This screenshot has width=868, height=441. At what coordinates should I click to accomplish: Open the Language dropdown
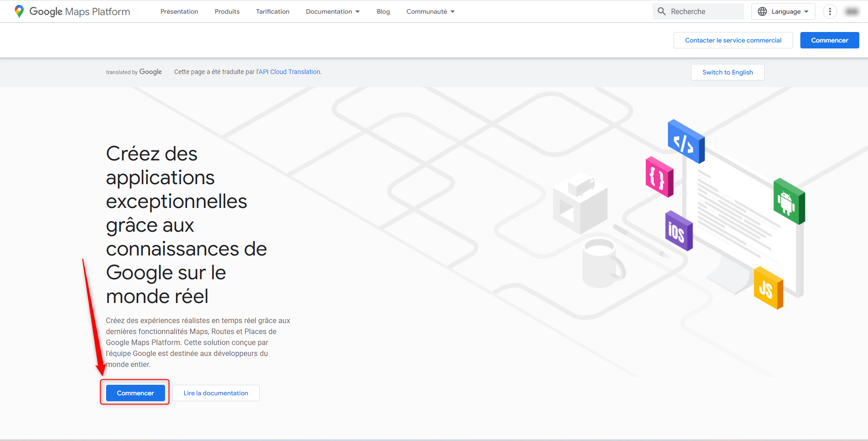783,11
